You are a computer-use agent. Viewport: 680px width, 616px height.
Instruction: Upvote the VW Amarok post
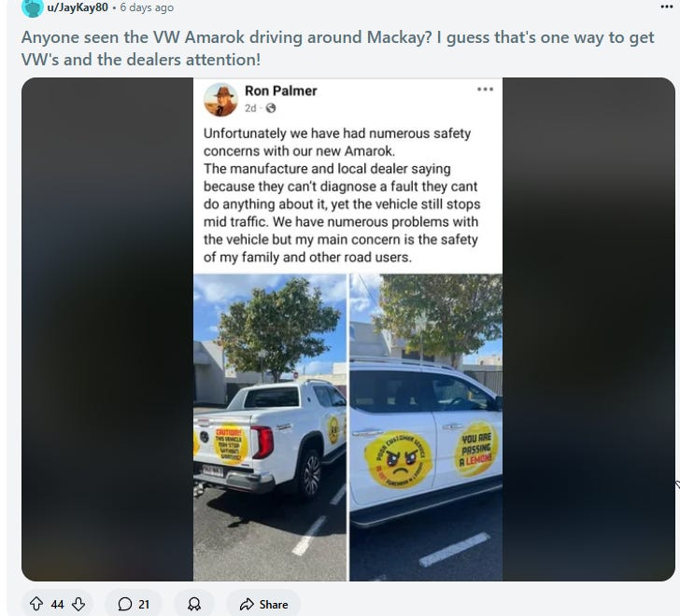coord(36,604)
